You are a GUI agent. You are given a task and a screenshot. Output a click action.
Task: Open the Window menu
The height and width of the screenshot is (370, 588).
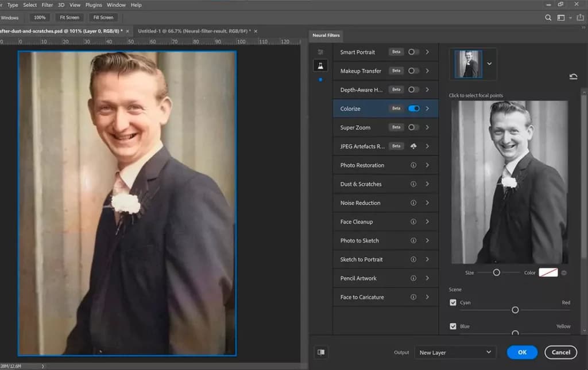click(x=116, y=5)
